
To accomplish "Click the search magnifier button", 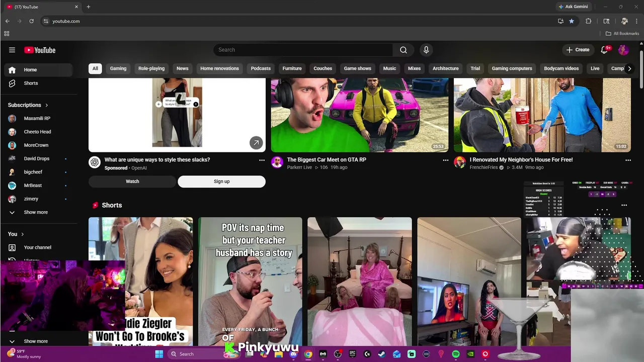I will click(x=404, y=50).
